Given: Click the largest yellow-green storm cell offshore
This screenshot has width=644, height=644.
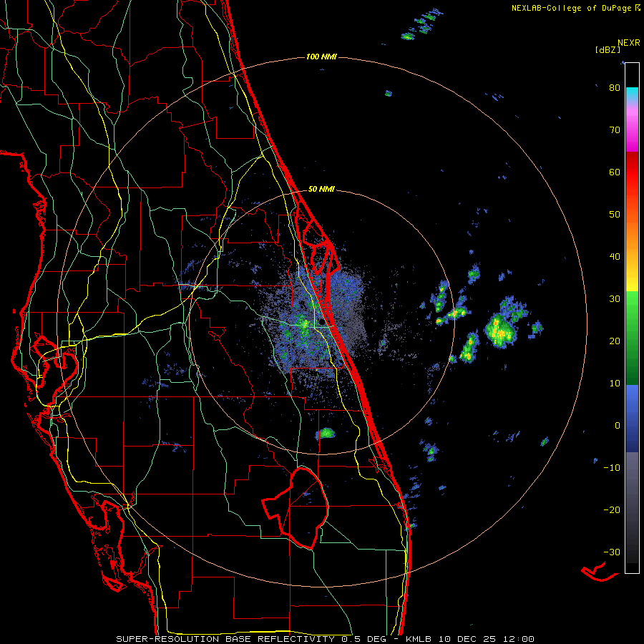Looking at the screenshot, I should (x=499, y=331).
